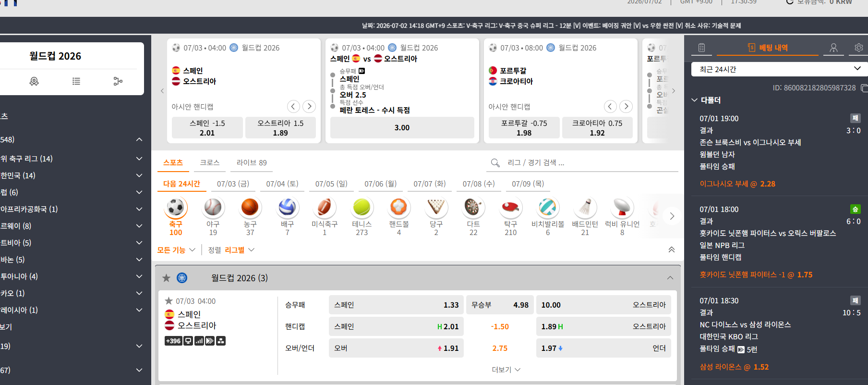The image size is (868, 385).
Task: Open the 최근 24시간 dropdown
Action: [780, 69]
